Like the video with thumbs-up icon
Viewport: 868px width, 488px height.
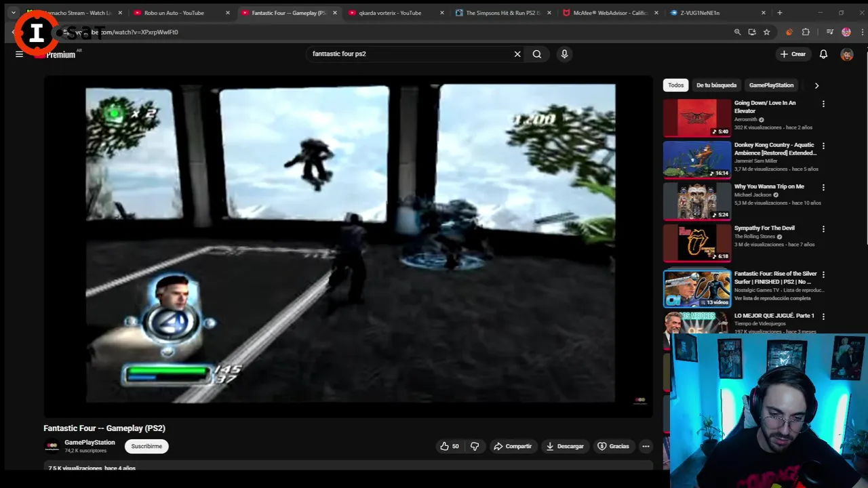coord(450,446)
